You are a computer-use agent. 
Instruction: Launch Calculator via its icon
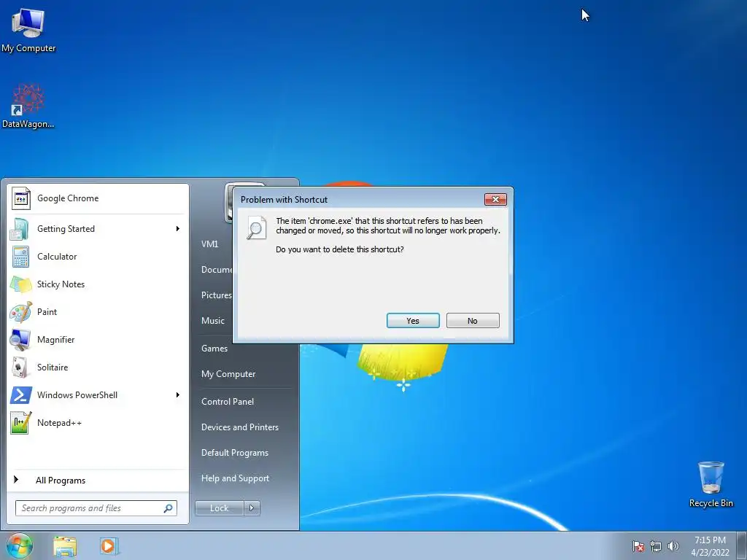20,257
